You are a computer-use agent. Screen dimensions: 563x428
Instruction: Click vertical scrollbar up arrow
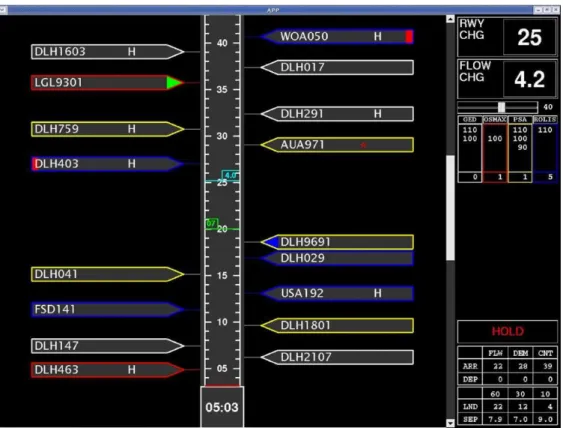click(450, 19)
